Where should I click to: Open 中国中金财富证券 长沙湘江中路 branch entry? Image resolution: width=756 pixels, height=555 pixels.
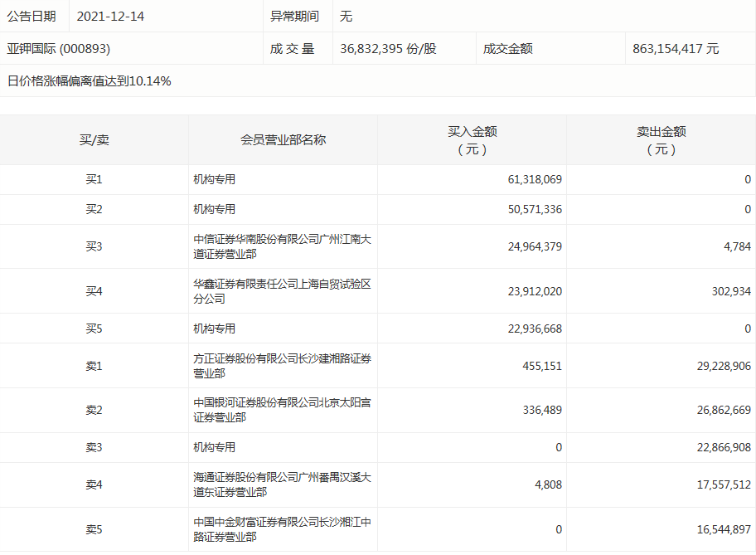[x=282, y=530]
